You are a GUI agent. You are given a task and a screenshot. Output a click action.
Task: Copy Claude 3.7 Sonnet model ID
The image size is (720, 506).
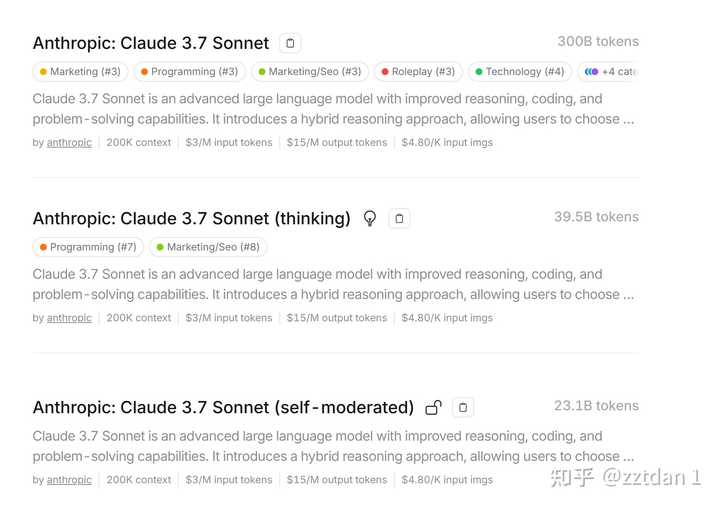coord(290,43)
